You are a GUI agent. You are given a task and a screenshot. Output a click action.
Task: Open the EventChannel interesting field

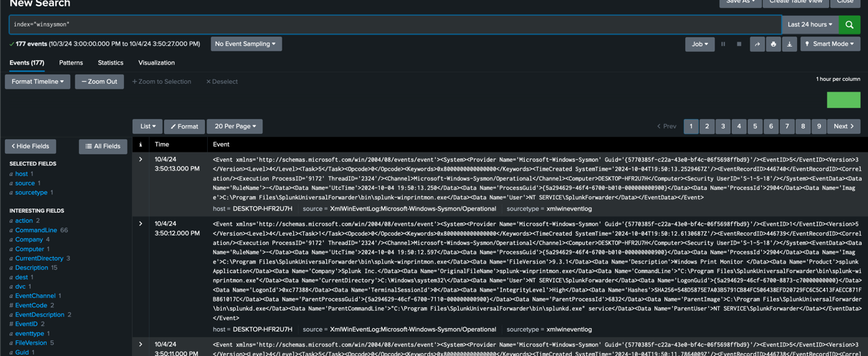pos(35,296)
